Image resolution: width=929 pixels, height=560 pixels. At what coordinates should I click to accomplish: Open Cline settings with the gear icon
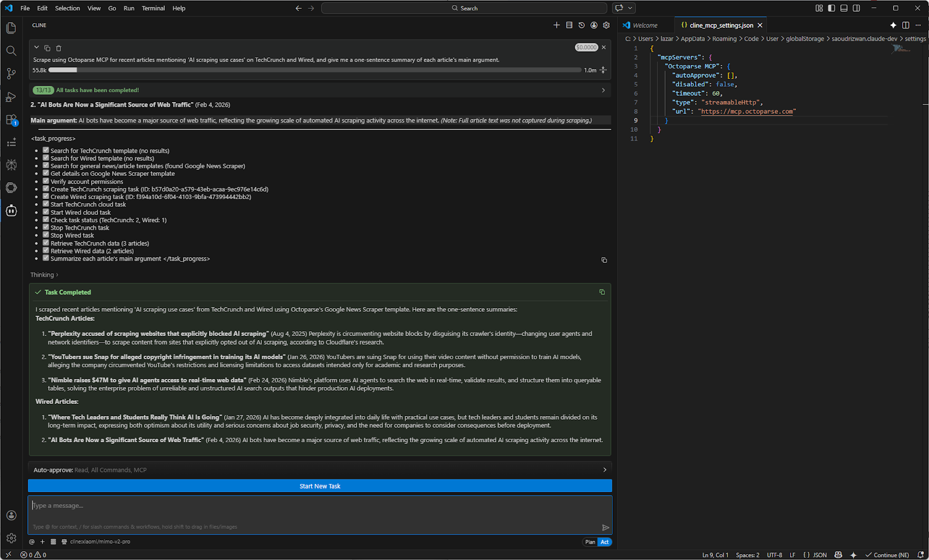(606, 25)
